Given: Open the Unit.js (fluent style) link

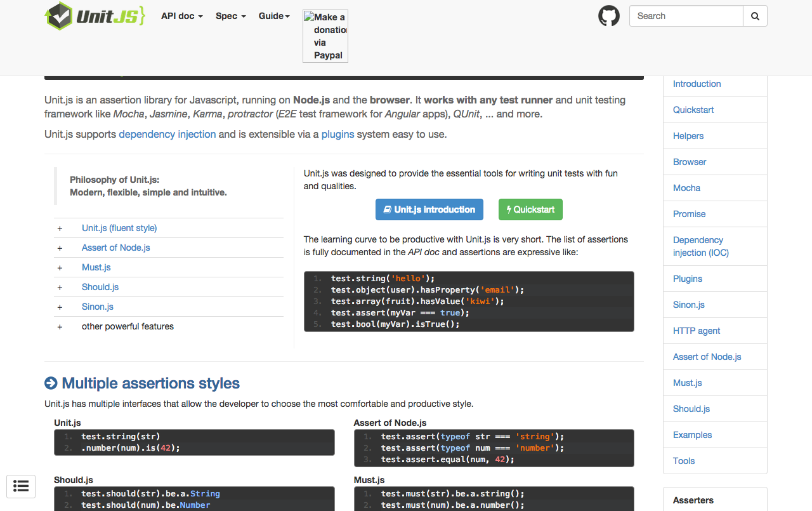Looking at the screenshot, I should [119, 228].
